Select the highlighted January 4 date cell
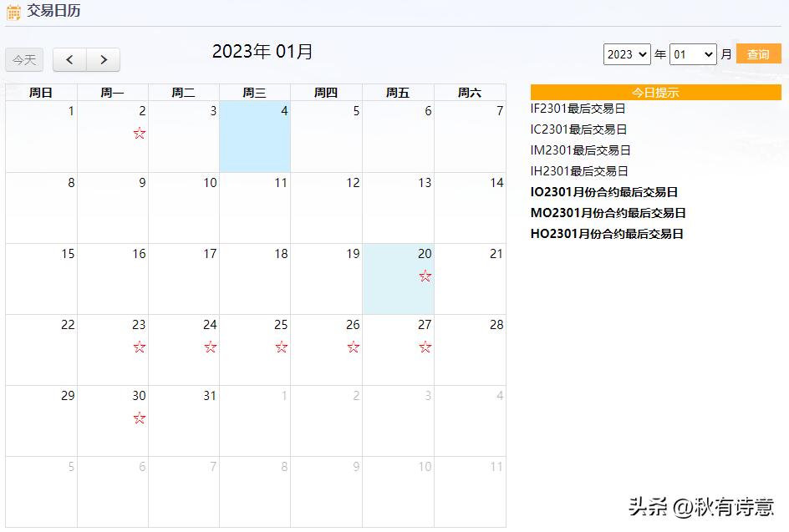Image resolution: width=789 pixels, height=532 pixels. click(254, 134)
